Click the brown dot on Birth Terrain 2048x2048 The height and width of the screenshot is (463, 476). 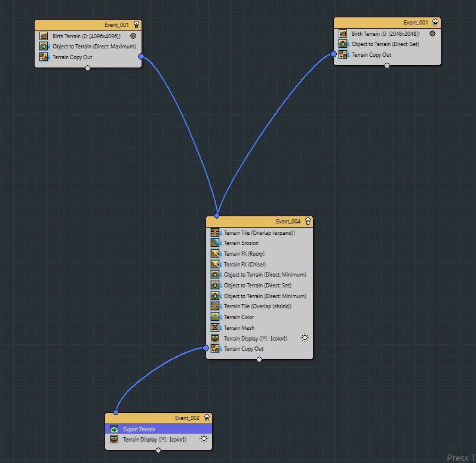(x=432, y=33)
